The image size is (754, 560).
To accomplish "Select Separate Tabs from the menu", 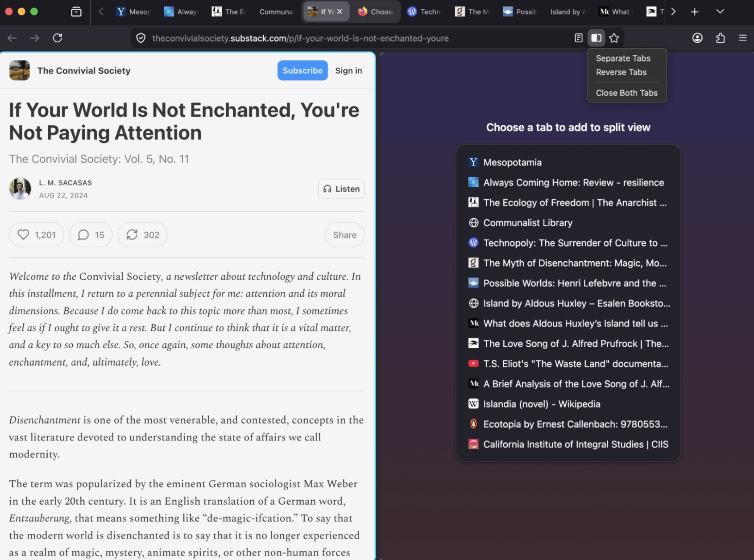I will click(x=623, y=58).
